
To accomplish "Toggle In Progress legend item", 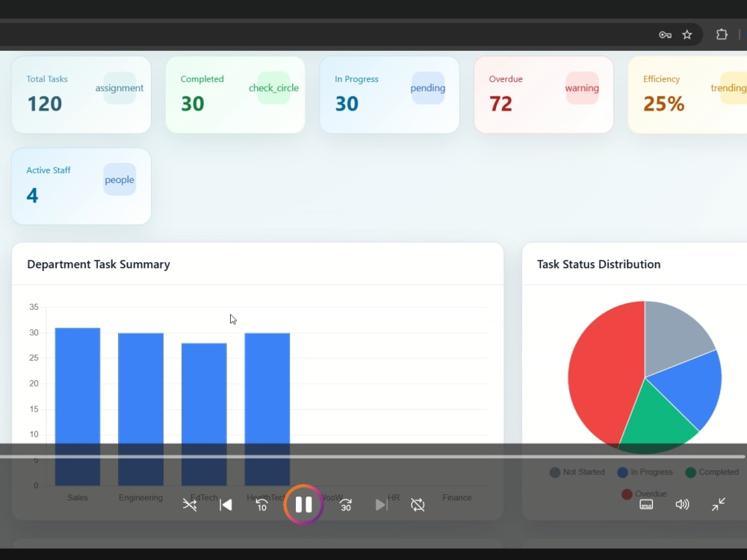I will (645, 472).
